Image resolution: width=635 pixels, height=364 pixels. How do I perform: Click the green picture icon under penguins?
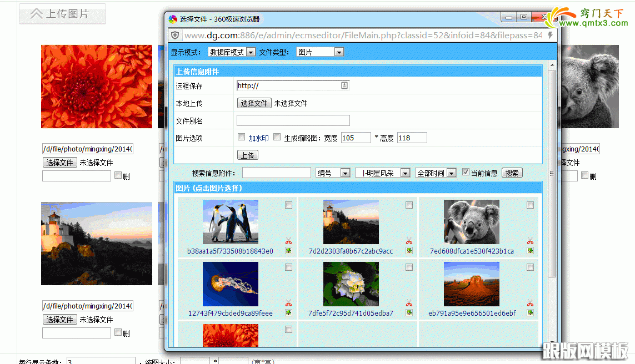point(288,251)
